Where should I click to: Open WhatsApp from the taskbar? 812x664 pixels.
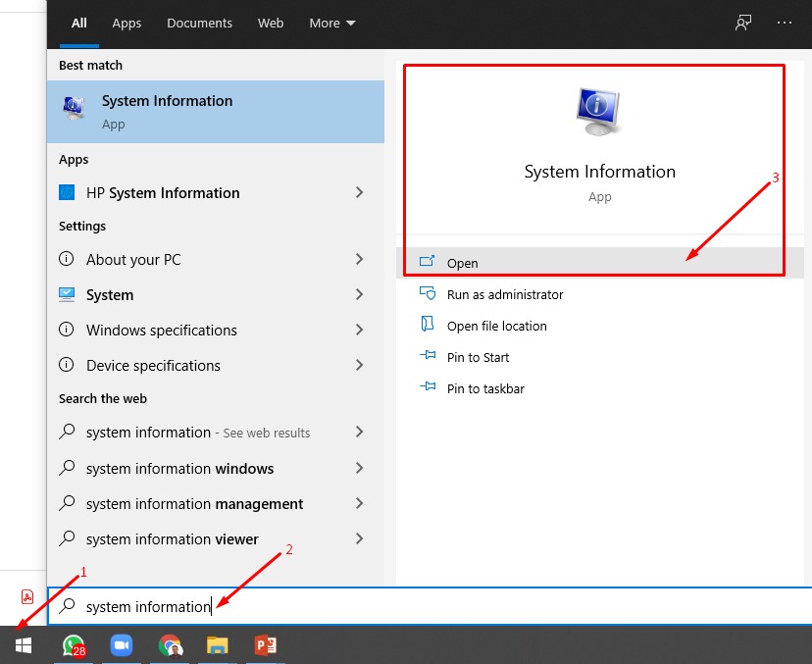point(74,645)
